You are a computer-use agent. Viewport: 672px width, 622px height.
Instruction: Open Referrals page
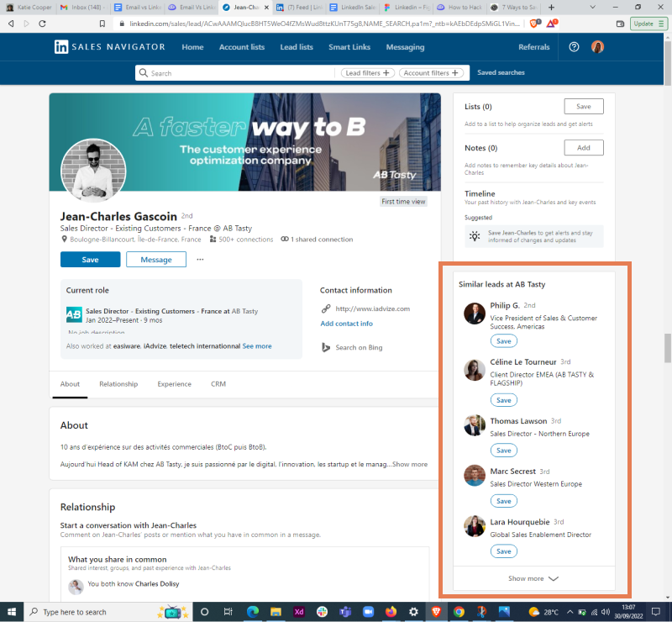pyautogui.click(x=533, y=47)
